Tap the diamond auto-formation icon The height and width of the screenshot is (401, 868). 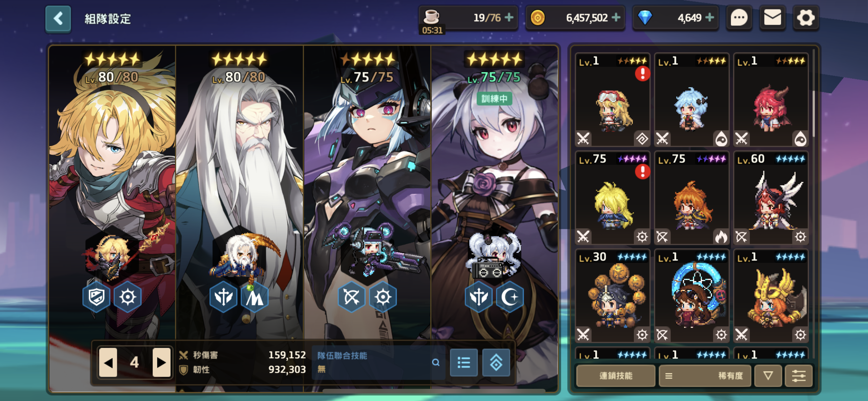(496, 363)
